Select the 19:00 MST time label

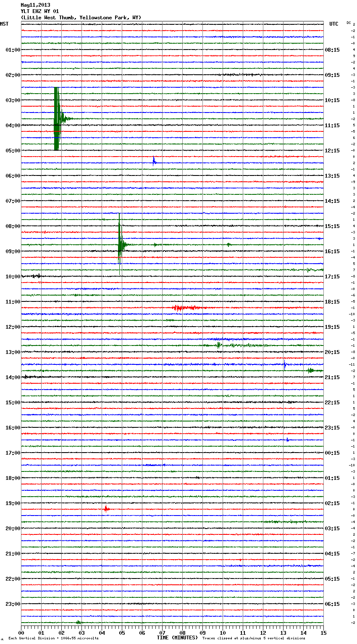(13, 503)
